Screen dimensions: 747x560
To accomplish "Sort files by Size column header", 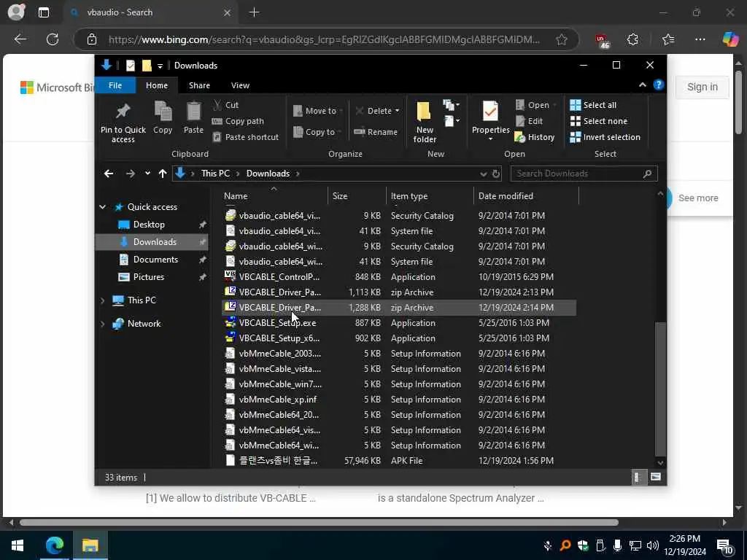I will (357, 195).
